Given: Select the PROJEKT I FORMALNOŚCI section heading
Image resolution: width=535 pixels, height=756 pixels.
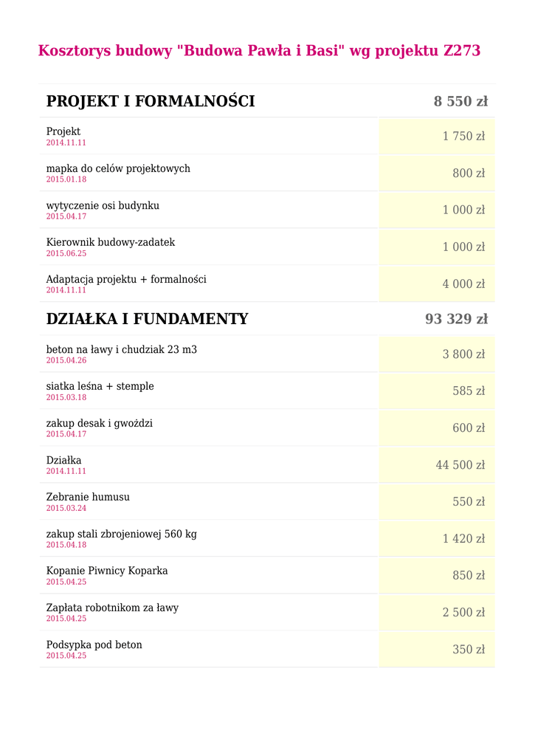Looking at the screenshot, I should pos(151,102).
